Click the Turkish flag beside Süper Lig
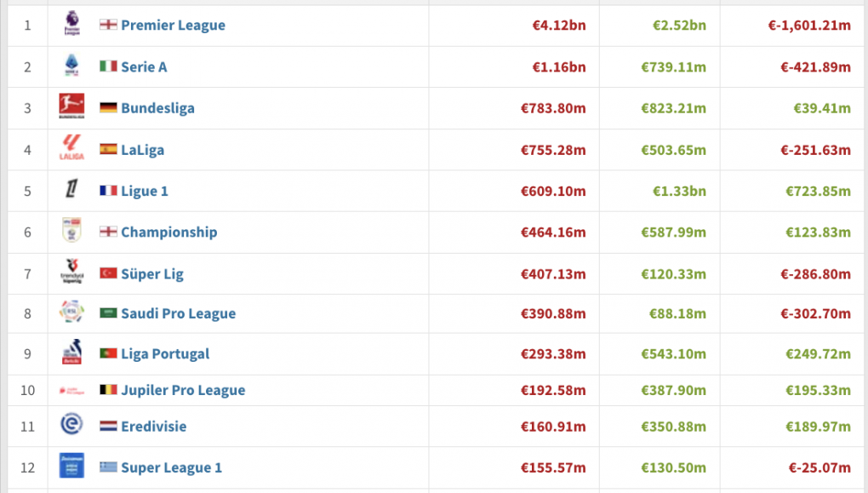The width and height of the screenshot is (868, 493). [x=109, y=273]
